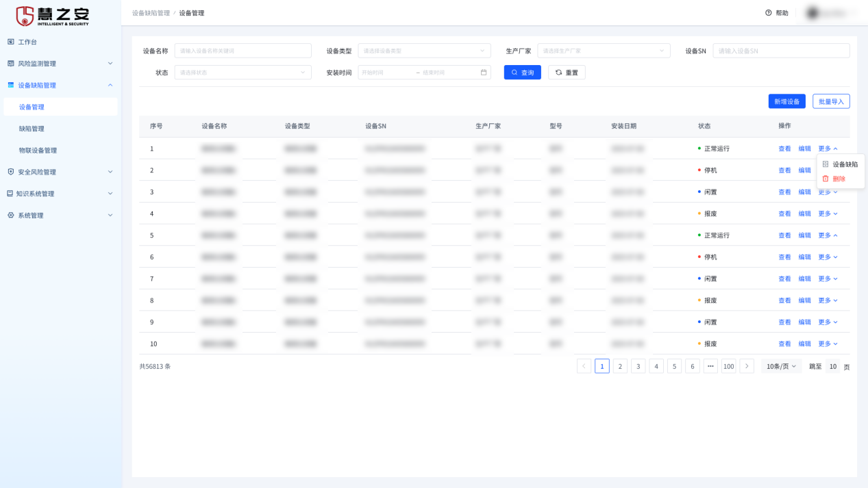The height and width of the screenshot is (488, 868).
Task: Click the calendar icon in 安装时间 field
Action: pyautogui.click(x=484, y=73)
